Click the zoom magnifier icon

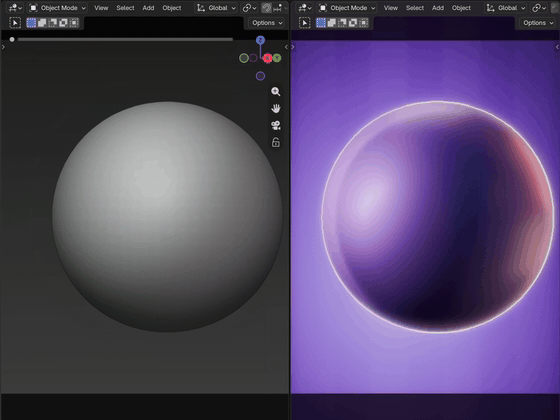pyautogui.click(x=275, y=92)
